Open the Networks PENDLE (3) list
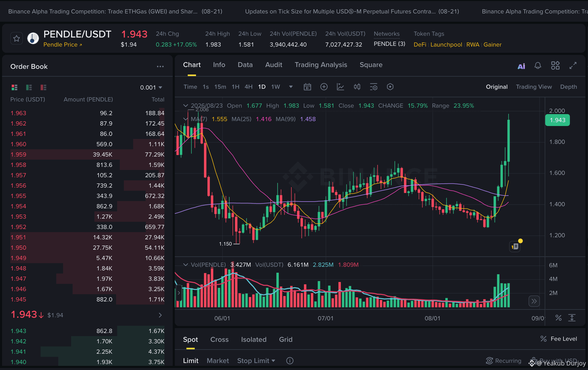 tap(389, 44)
